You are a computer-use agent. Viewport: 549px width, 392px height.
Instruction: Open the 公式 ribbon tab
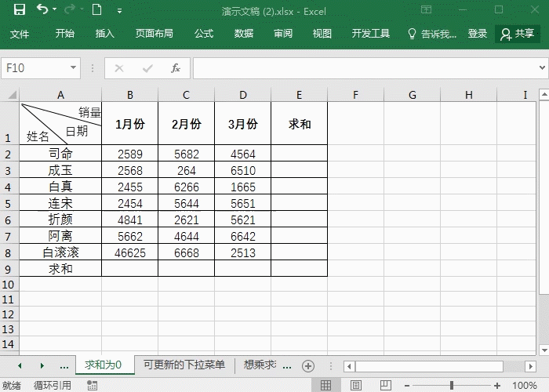(204, 34)
